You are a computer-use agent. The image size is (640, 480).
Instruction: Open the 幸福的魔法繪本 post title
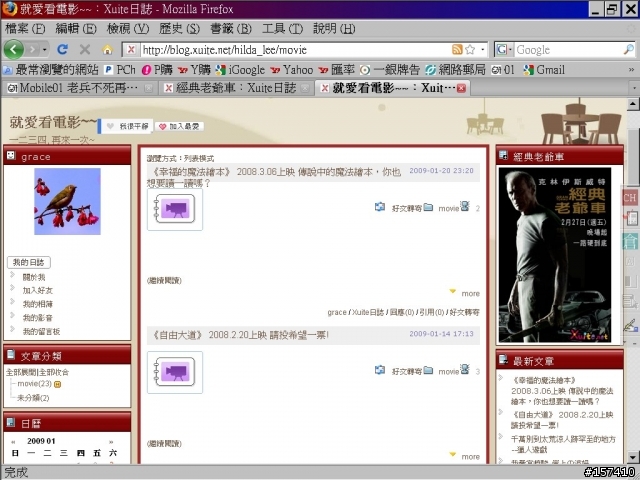tap(274, 177)
